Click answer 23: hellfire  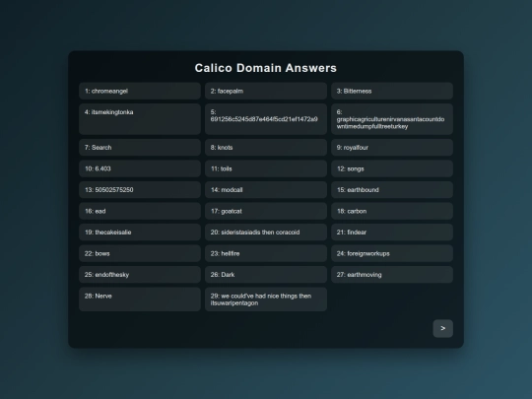coord(266,253)
